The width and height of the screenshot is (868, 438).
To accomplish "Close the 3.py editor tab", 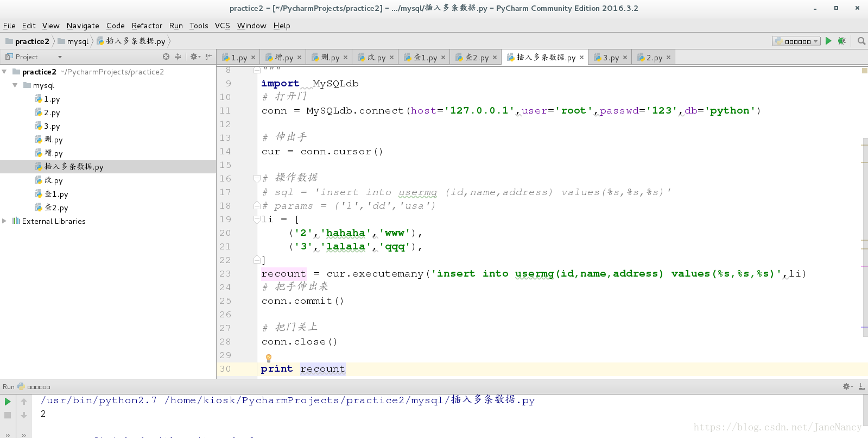I will [625, 57].
